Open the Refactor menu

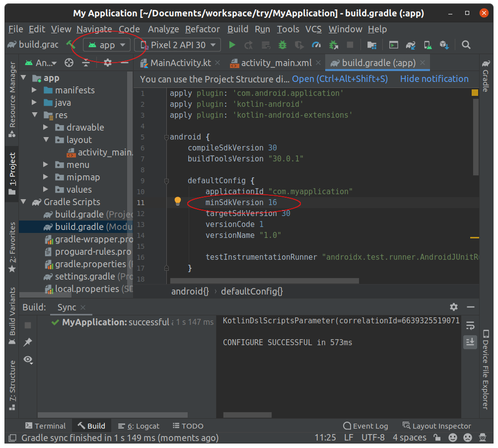(202, 29)
